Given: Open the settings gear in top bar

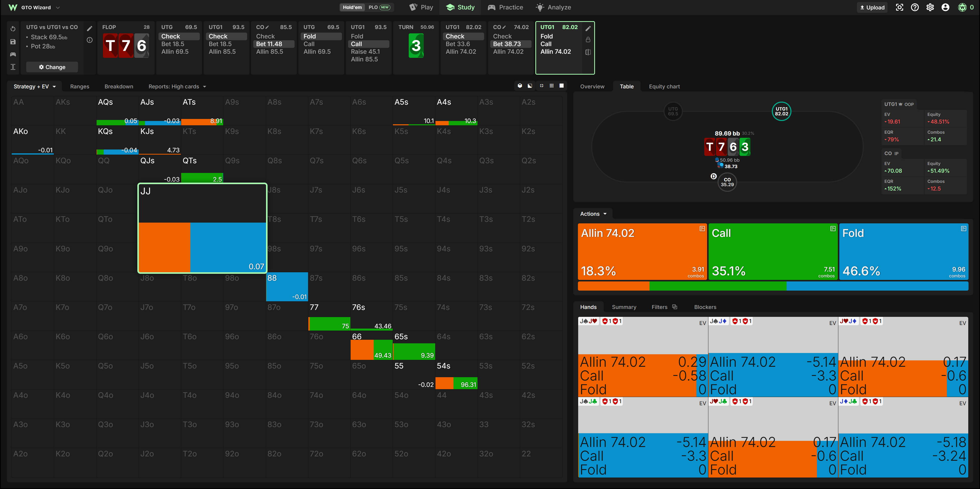Looking at the screenshot, I should (930, 7).
